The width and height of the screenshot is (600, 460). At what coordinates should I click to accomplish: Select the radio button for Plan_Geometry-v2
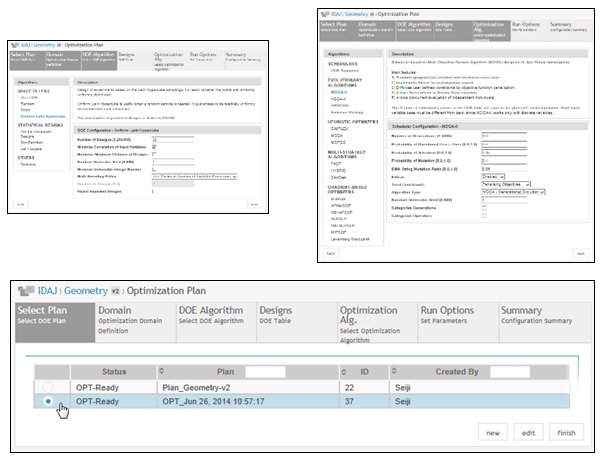point(48,387)
